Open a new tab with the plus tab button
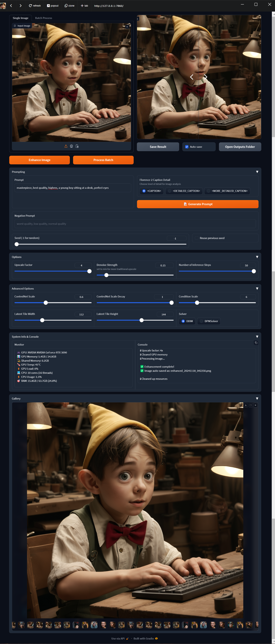Viewport: 275px width, 644px height. click(x=84, y=5)
